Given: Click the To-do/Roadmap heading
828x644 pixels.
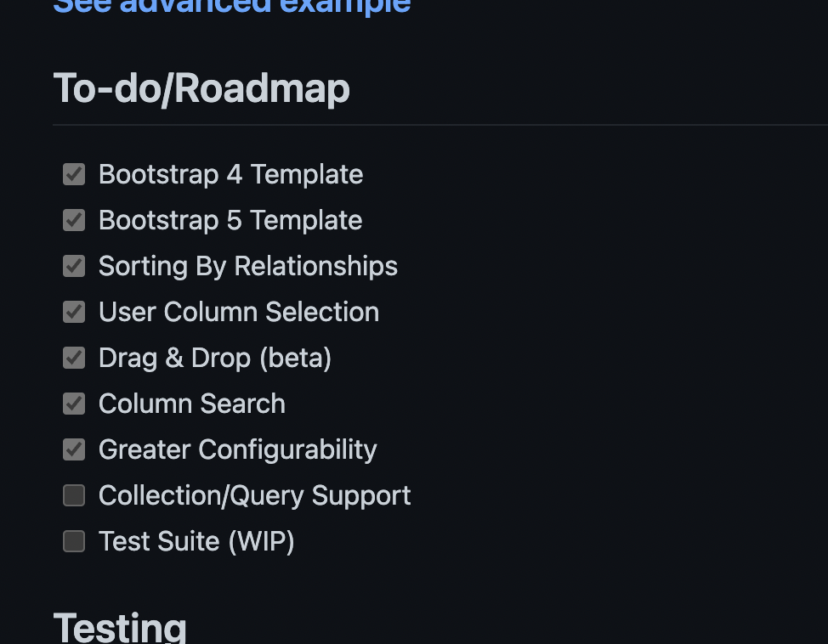Looking at the screenshot, I should click(201, 88).
